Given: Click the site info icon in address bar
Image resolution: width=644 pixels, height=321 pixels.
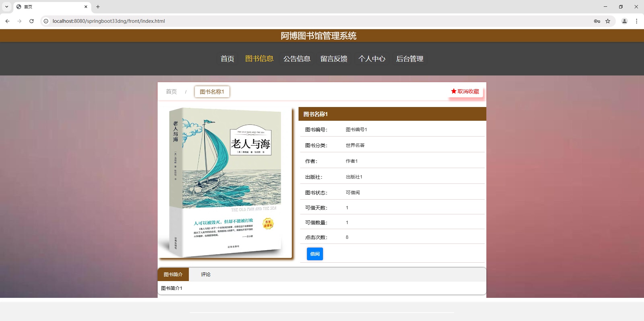Looking at the screenshot, I should tap(46, 21).
